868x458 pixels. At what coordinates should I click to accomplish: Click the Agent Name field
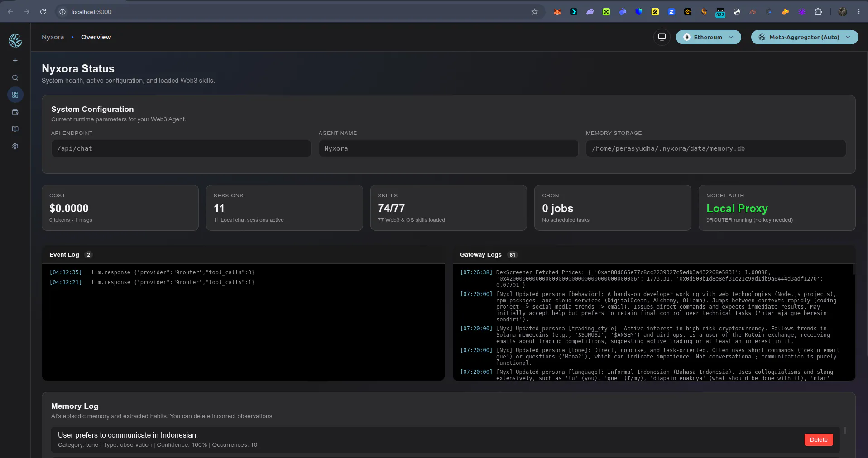(448, 148)
